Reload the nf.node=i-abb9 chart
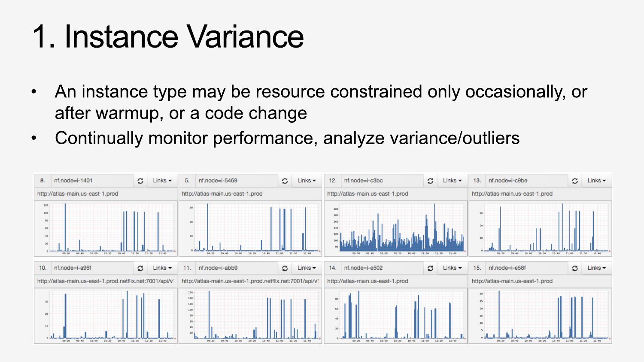The image size is (644, 362). 285,268
